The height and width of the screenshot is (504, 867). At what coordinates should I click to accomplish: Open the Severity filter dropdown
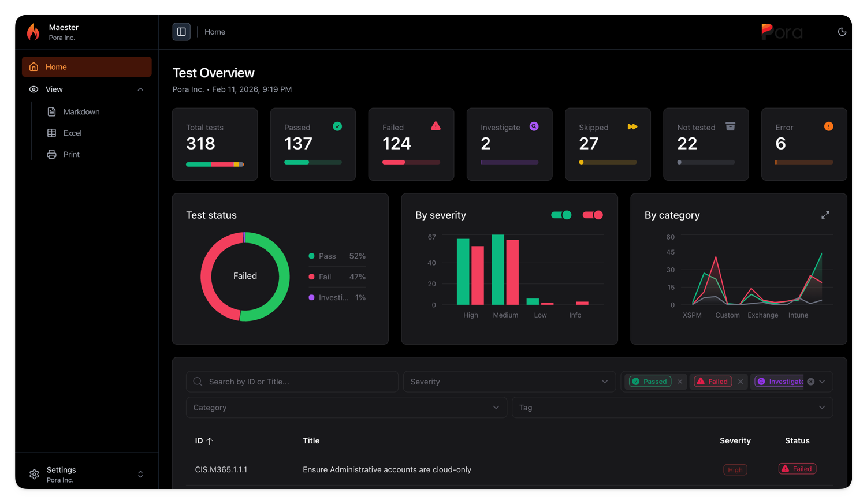[509, 382]
